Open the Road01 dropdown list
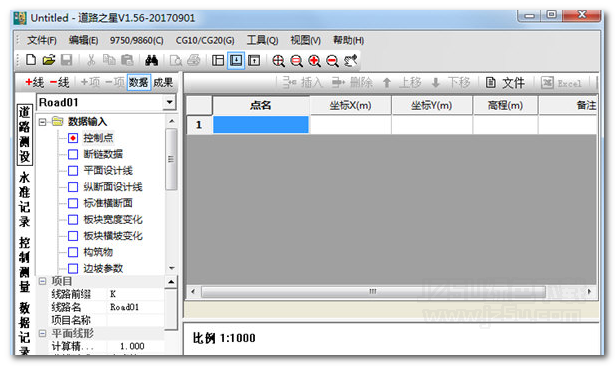615x366 pixels. coord(169,102)
